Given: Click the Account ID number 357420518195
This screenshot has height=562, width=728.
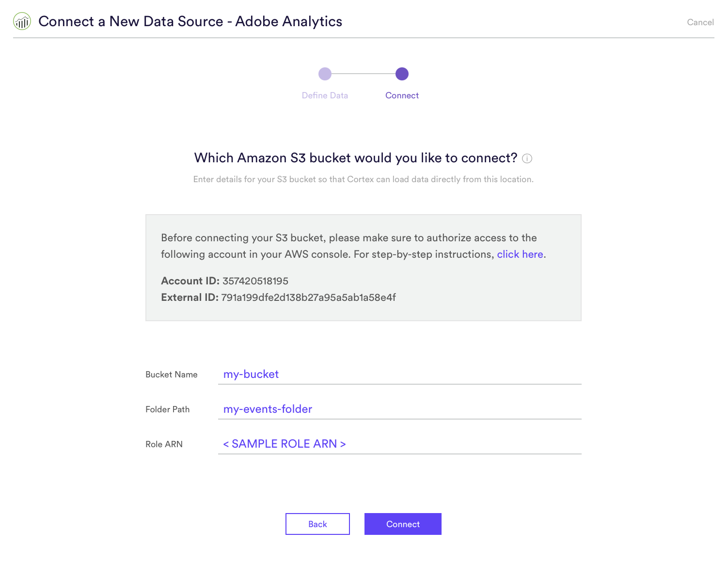Looking at the screenshot, I should pyautogui.click(x=255, y=281).
